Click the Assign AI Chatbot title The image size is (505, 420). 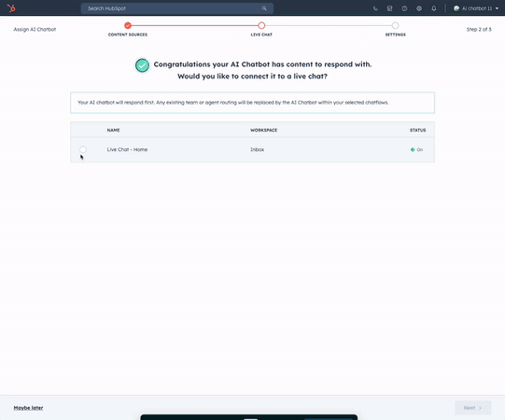[35, 29]
